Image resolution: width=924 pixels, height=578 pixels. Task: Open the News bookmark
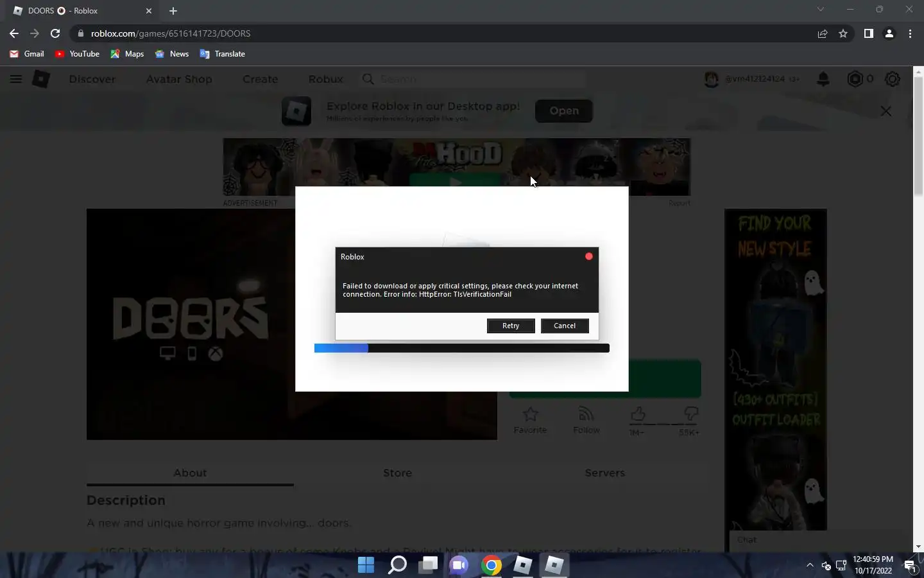point(171,54)
